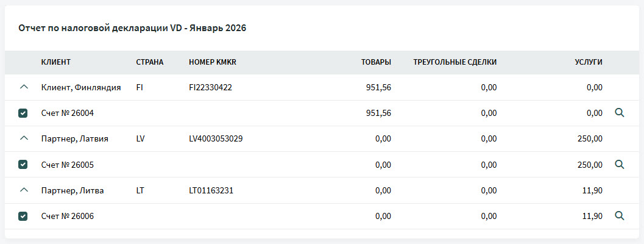Open invoice Счет № 26005
The width and height of the screenshot is (644, 244).
(x=67, y=165)
